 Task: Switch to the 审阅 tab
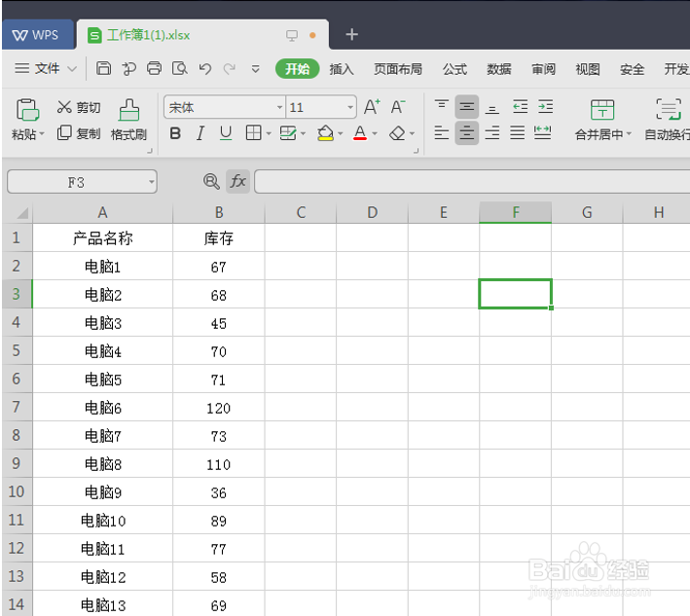543,69
